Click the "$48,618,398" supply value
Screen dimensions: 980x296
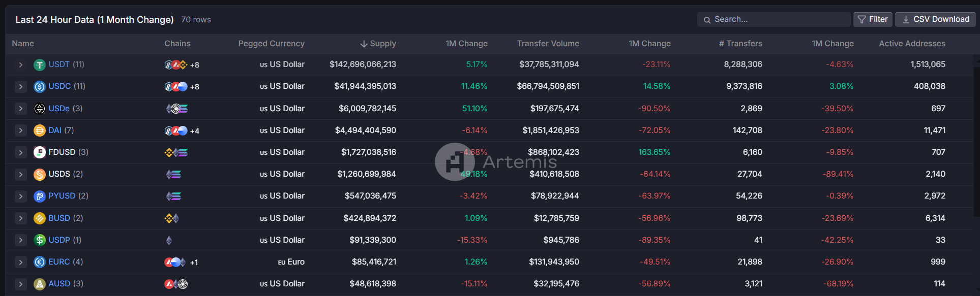373,284
